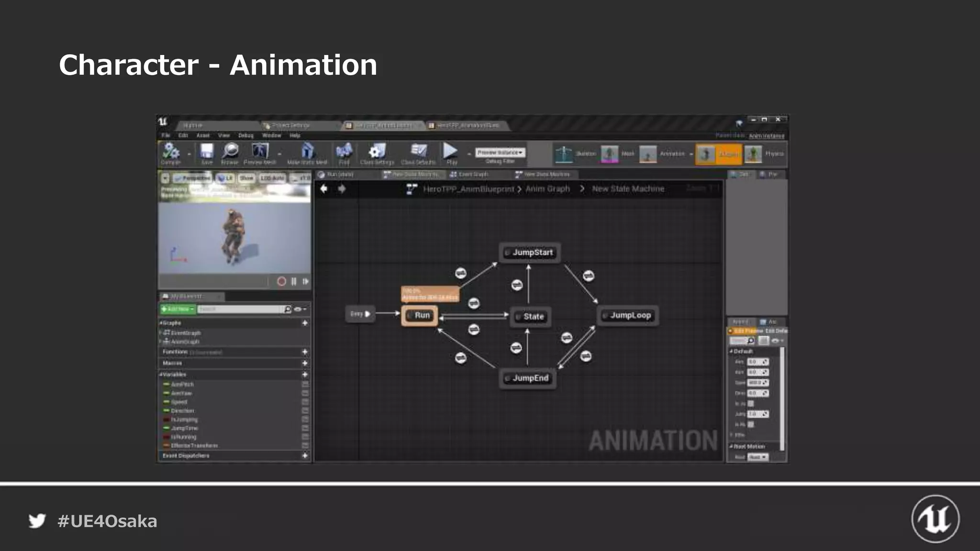Open view options eye dropdown in My Blueprint
Viewport: 980px width, 551px height.
(x=300, y=309)
